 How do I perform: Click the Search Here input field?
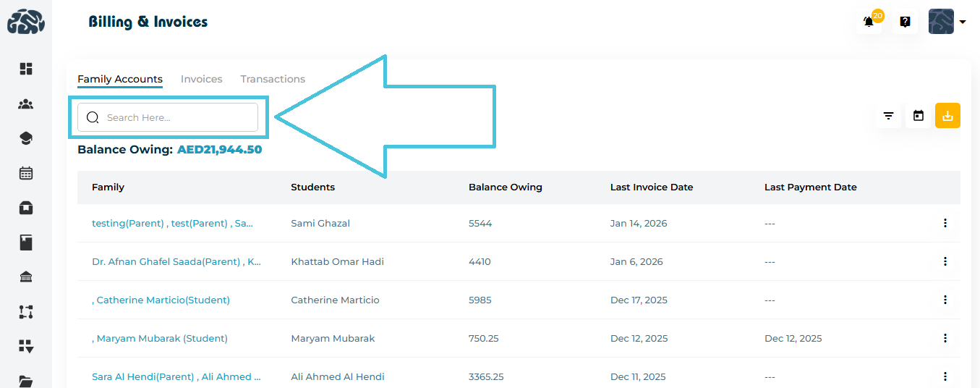click(177, 117)
